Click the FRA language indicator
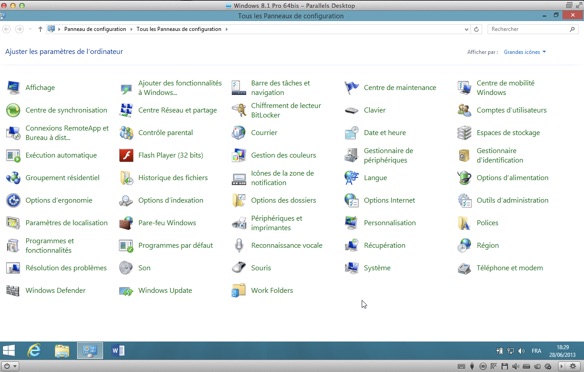 tap(536, 351)
